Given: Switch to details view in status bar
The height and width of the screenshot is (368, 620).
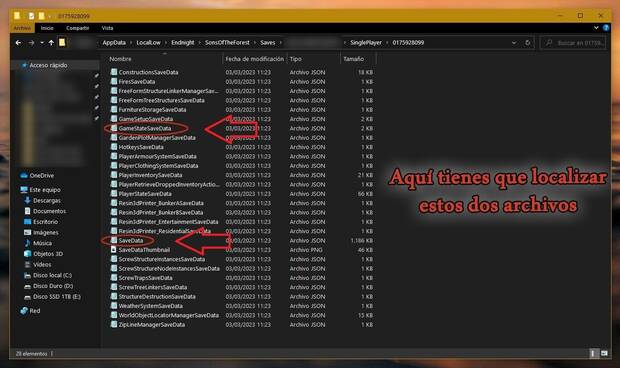Looking at the screenshot, I should [x=593, y=353].
